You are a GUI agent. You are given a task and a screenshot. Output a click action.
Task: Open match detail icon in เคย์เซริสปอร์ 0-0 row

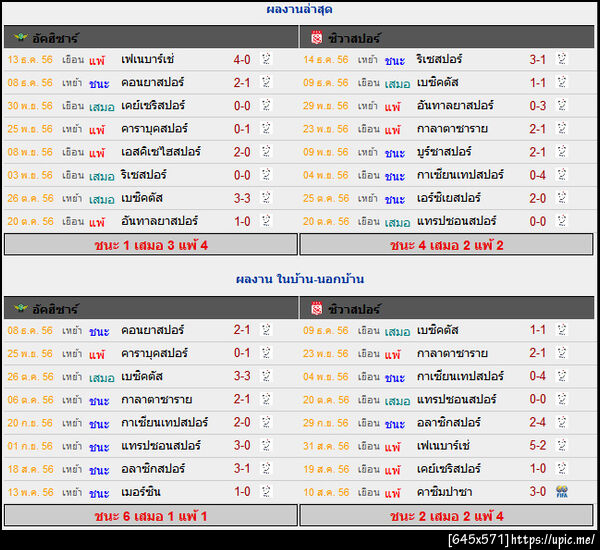coord(266,105)
